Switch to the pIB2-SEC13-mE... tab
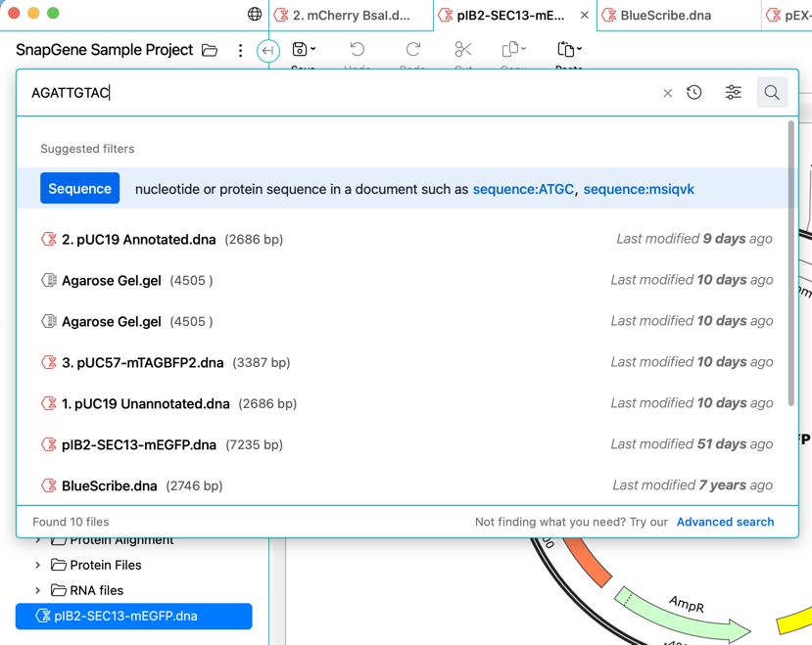 pos(510,15)
